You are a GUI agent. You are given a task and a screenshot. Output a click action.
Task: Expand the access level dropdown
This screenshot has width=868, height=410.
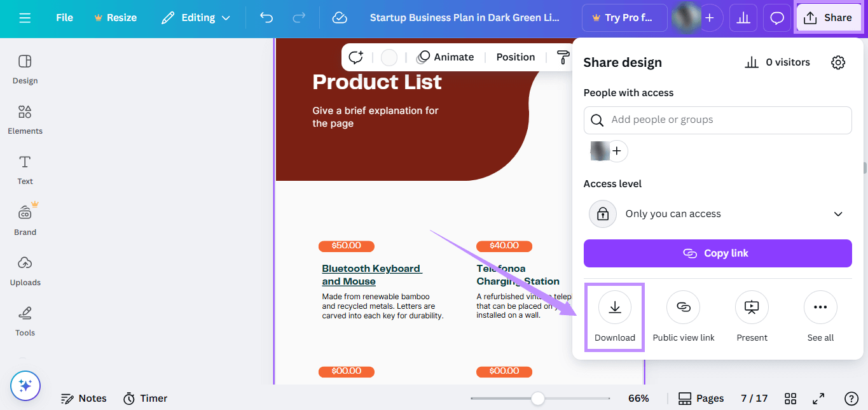click(717, 213)
